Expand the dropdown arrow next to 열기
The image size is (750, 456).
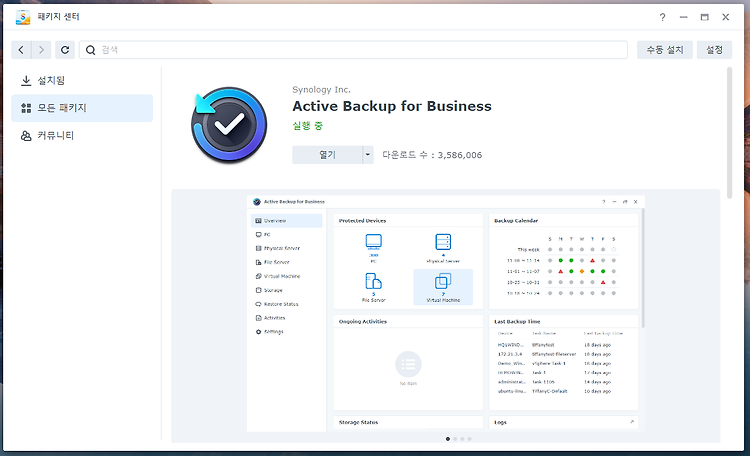click(x=368, y=155)
